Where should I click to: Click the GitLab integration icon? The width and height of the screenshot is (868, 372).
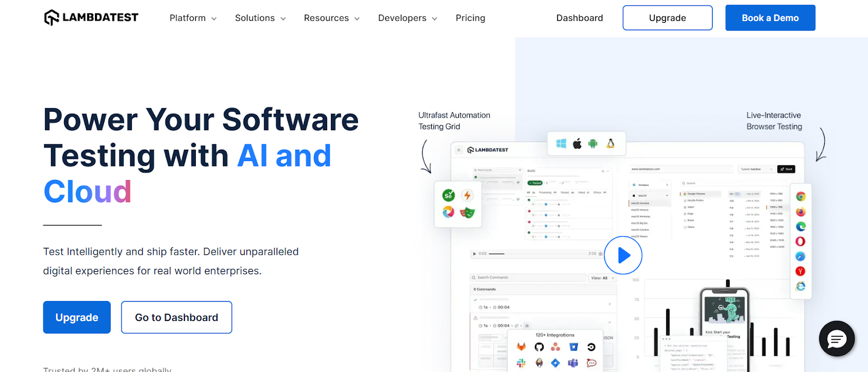click(521, 347)
